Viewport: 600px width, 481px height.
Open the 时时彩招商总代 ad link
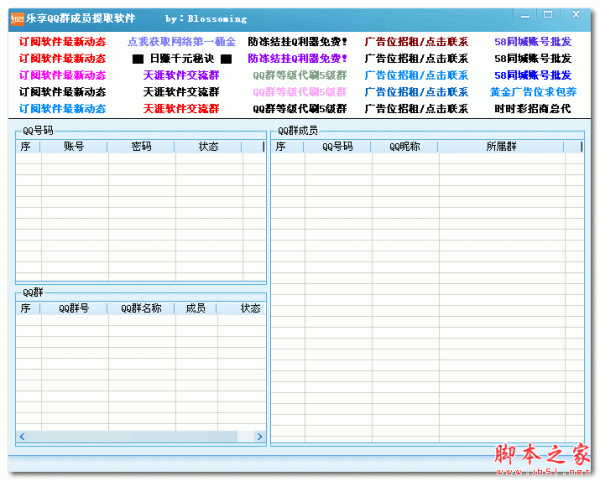(533, 109)
